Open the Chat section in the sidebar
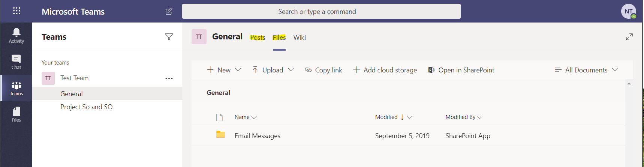Image resolution: width=644 pixels, height=167 pixels. (16, 62)
